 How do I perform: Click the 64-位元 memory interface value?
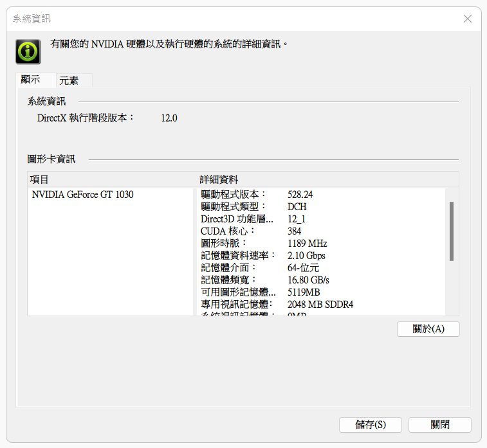tap(303, 268)
